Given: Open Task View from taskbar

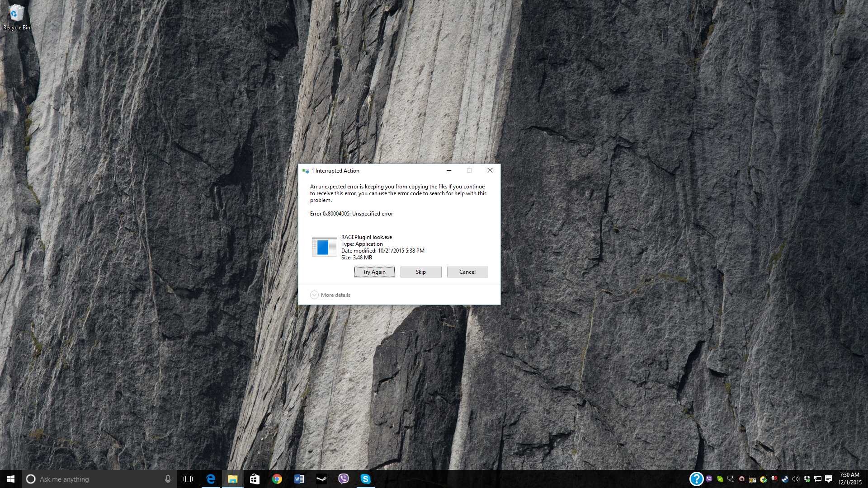Looking at the screenshot, I should [x=188, y=479].
